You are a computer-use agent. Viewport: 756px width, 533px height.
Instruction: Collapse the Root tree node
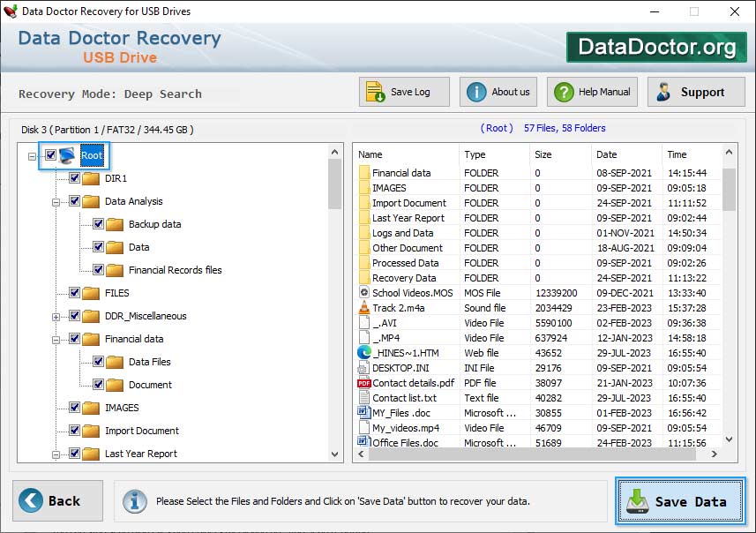pos(32,156)
